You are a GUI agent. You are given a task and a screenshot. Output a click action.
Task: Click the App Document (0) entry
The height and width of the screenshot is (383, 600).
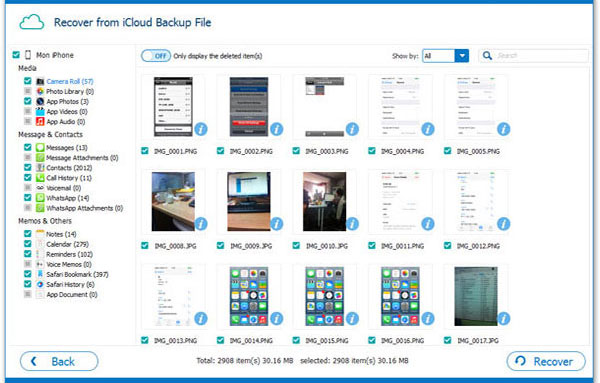point(72,295)
